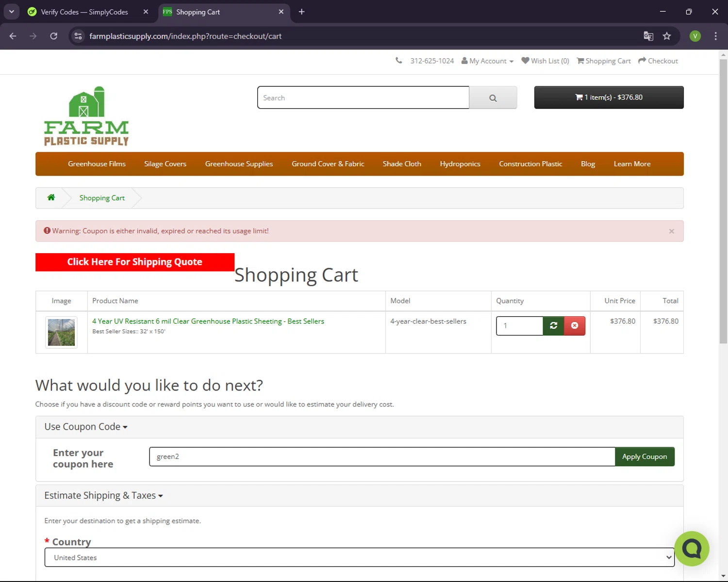728x582 pixels.
Task: Dismiss the coupon warning alert
Action: [x=672, y=231]
